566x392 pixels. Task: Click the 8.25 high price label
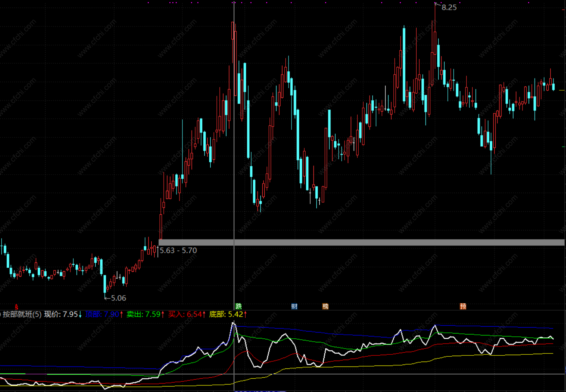pyautogui.click(x=449, y=8)
